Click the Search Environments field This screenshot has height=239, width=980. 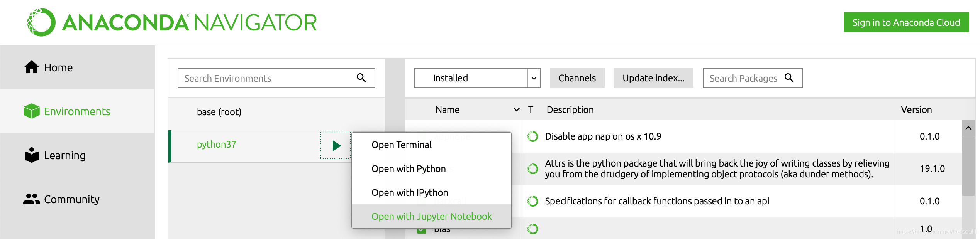click(x=276, y=78)
